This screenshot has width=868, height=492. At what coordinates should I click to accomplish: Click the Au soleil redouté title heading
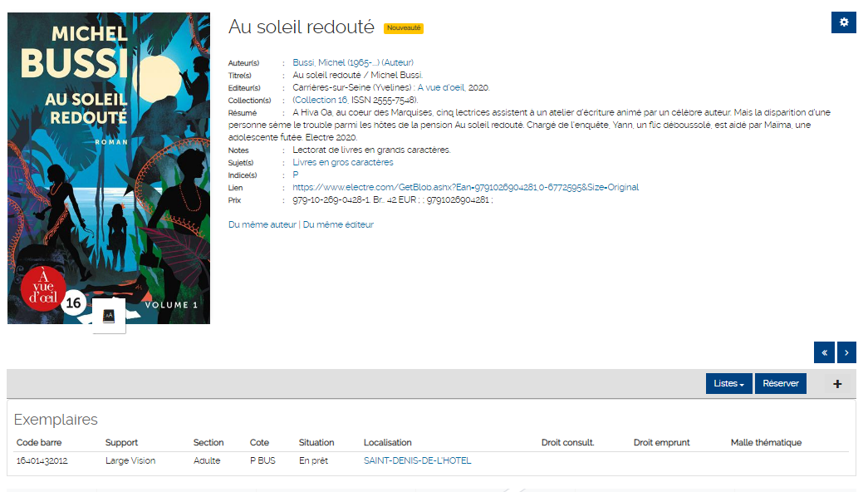(302, 27)
